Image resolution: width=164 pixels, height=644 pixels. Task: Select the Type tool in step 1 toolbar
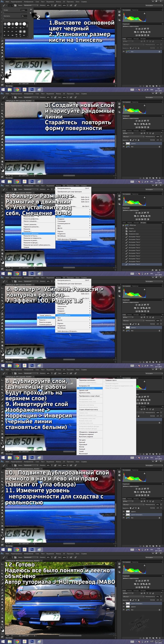2,60
